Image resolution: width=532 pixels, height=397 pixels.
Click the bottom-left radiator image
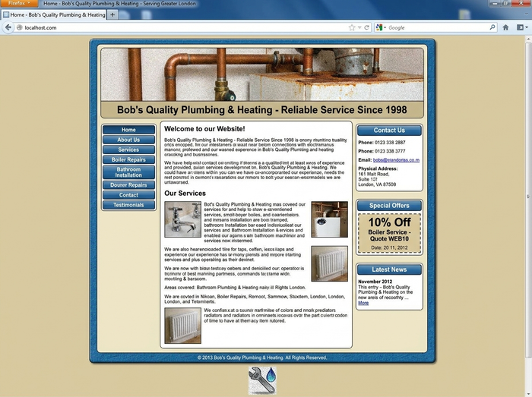183,326
